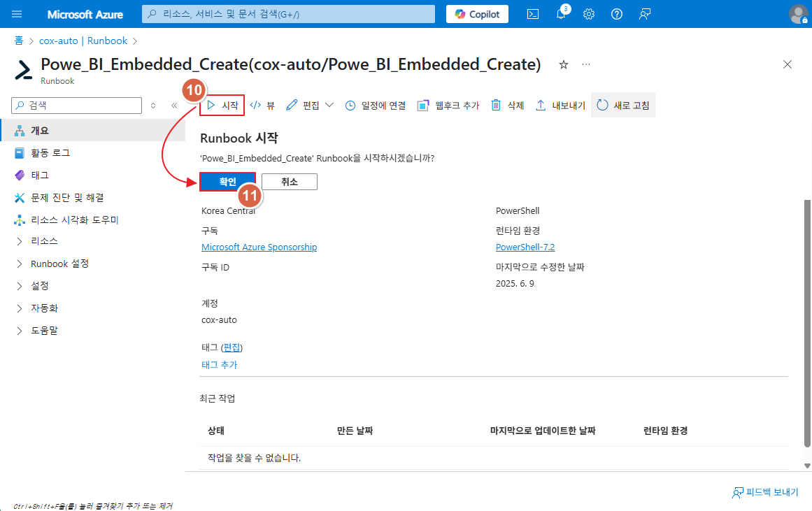Cancel the Runbook start with 취소
This screenshot has height=511, width=812.
290,182
